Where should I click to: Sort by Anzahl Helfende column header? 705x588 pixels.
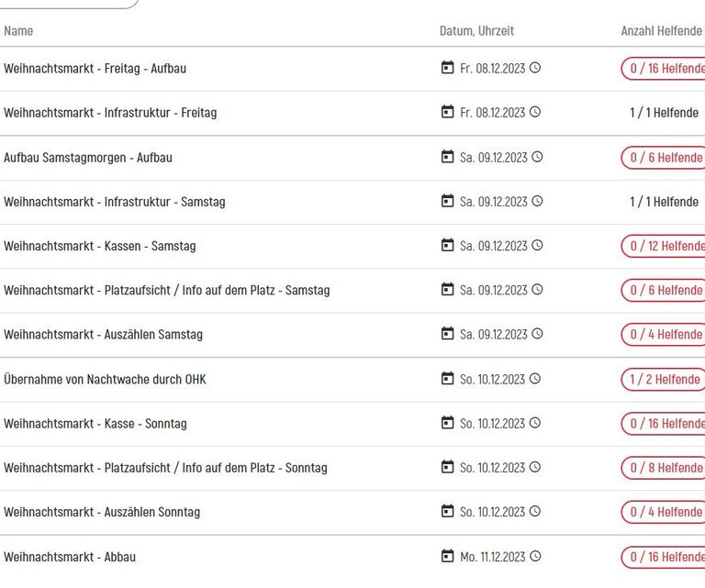point(661,31)
